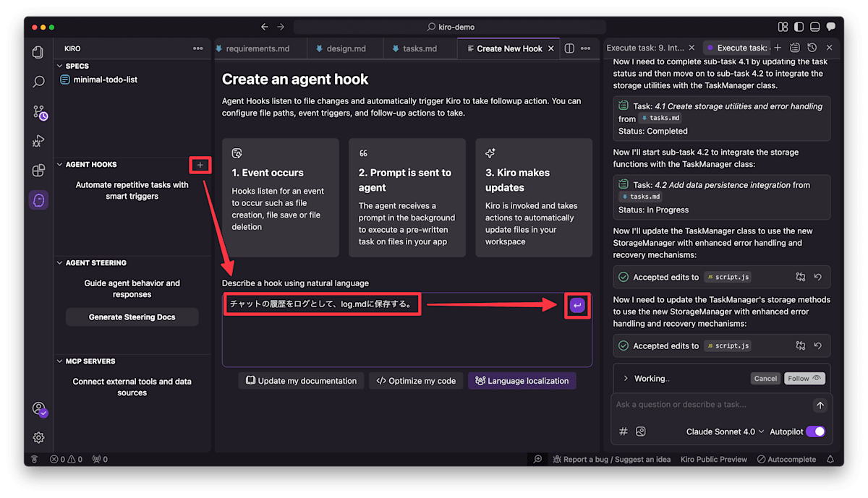
Task: Open the Search view in activity bar
Action: 38,82
